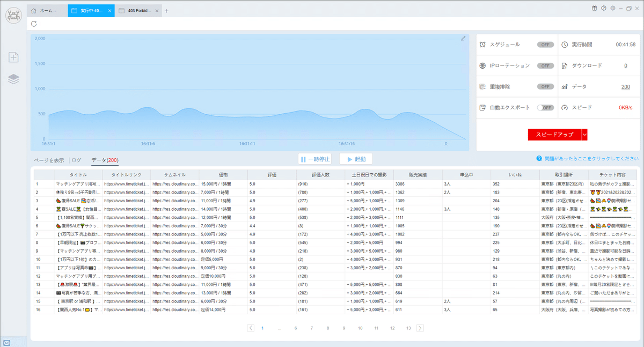Click the データ count 200 link

[x=626, y=86]
